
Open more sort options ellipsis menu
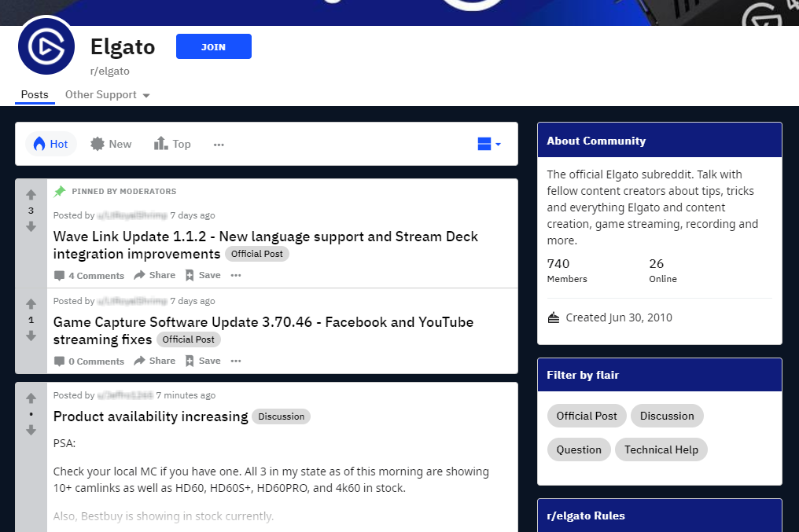click(219, 145)
